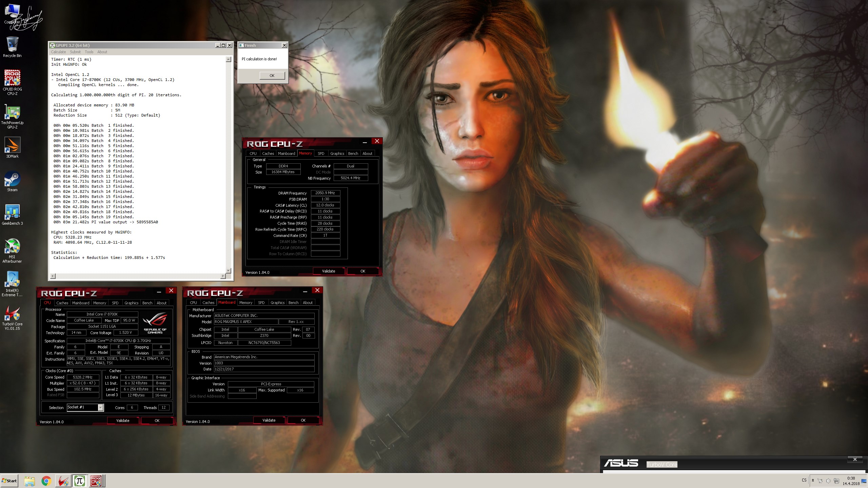Click GPUPI horizontal scroll-right arrow

click(x=223, y=276)
